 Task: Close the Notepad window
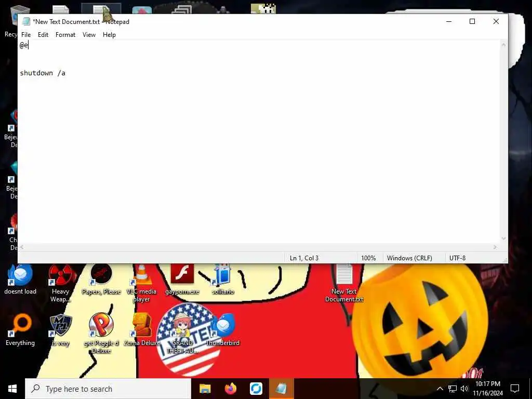click(496, 21)
